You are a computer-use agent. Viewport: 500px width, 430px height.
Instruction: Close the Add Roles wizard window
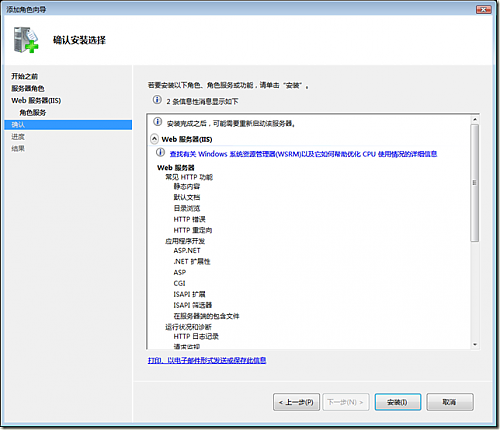coord(483,9)
